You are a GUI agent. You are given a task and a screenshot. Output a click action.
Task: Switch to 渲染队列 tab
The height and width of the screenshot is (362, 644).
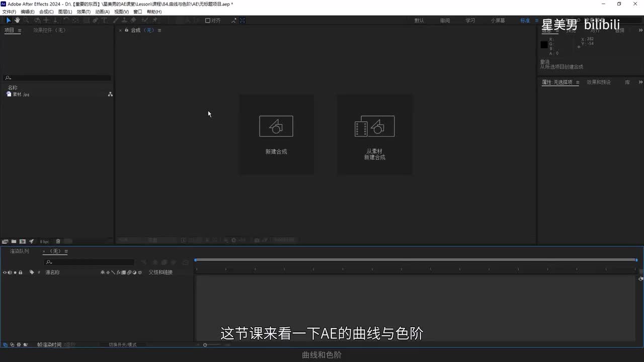[x=20, y=251]
